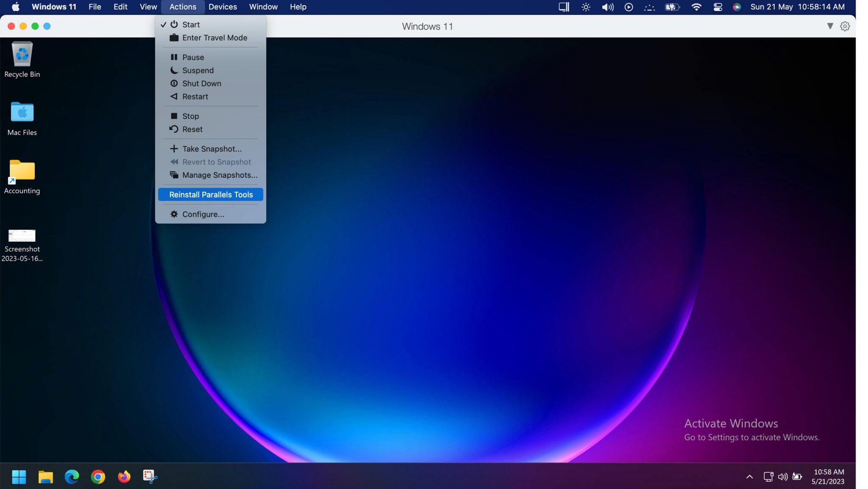The image size is (868, 489).
Task: Open Firefox from the Windows taskbar
Action: 124,477
